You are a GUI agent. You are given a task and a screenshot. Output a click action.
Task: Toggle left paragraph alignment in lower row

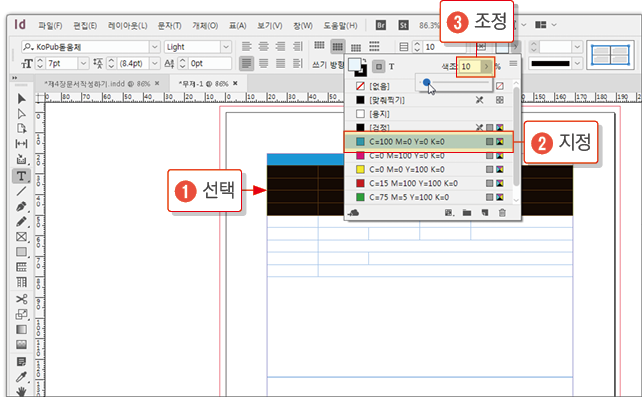[246, 63]
